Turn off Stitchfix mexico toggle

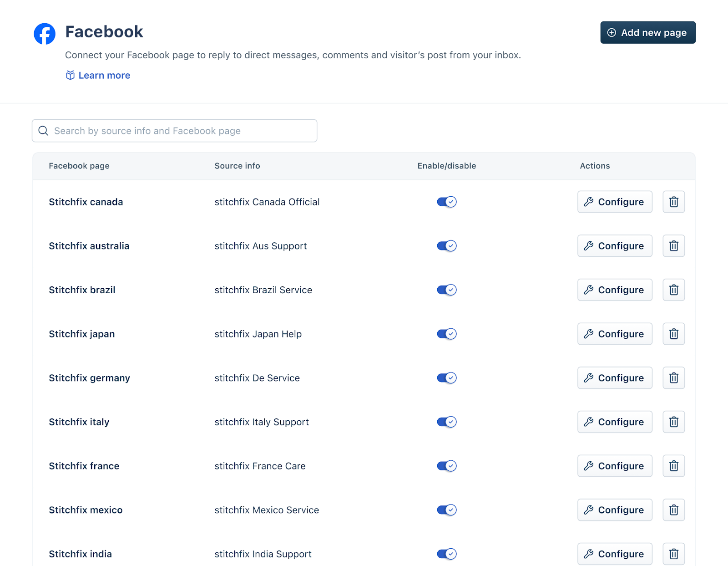[446, 510]
